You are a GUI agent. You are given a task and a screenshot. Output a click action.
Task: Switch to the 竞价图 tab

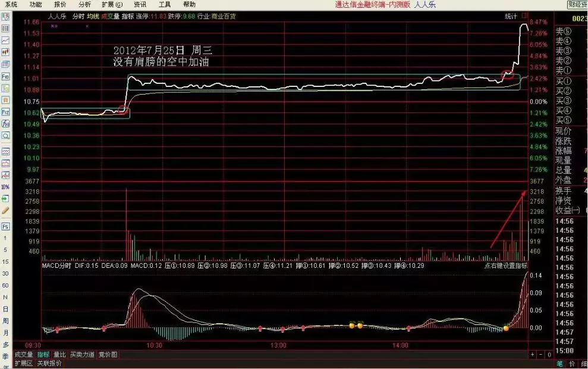[108, 354]
